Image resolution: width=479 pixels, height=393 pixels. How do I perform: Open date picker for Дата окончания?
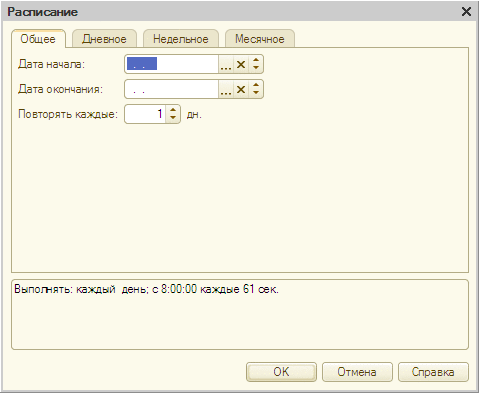(226, 89)
